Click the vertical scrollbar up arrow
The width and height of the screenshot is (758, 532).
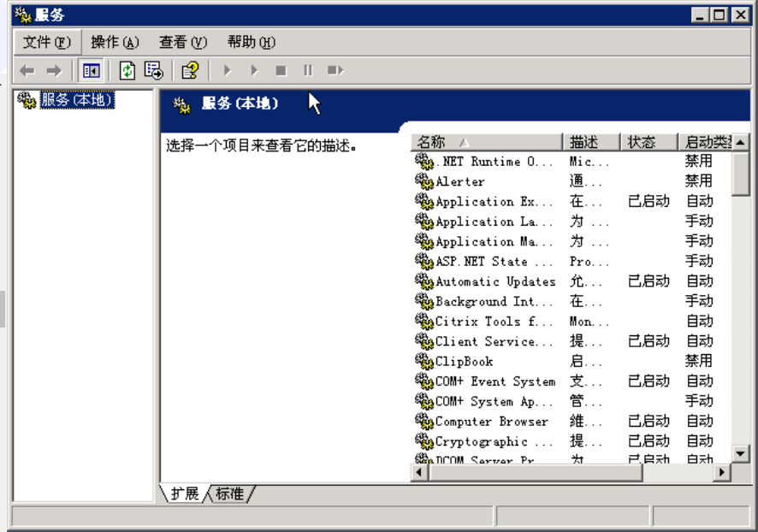point(740,143)
